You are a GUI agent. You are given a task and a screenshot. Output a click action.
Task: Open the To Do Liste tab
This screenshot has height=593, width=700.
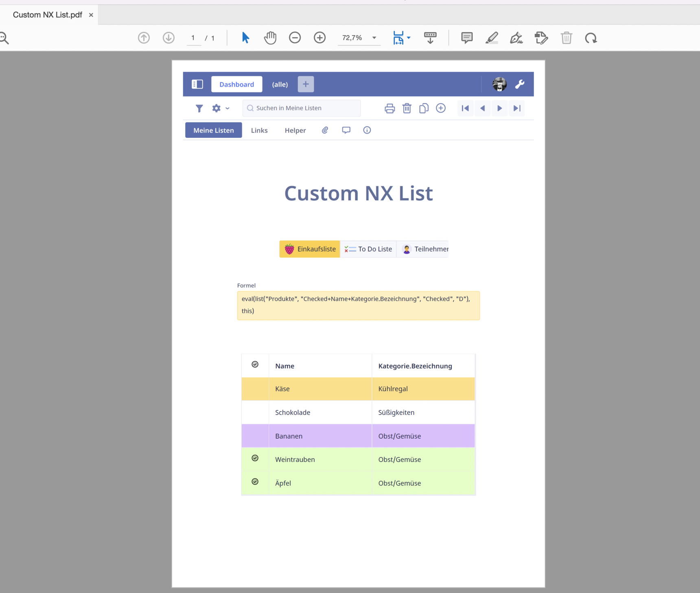(x=368, y=249)
